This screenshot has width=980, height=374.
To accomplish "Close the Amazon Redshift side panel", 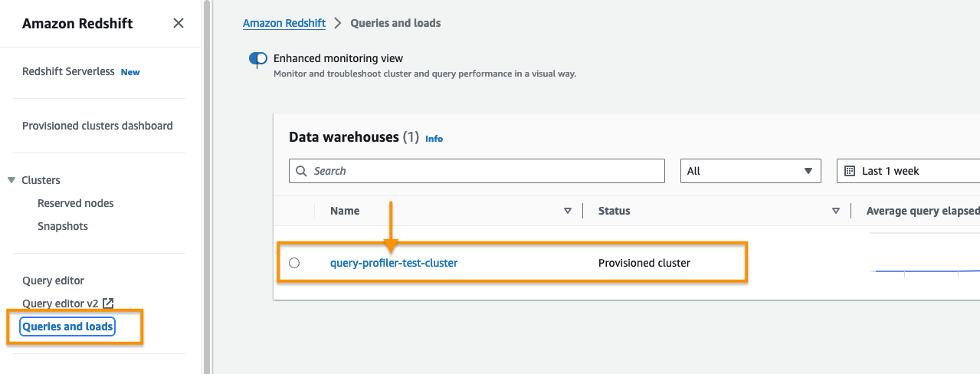I will (x=179, y=23).
